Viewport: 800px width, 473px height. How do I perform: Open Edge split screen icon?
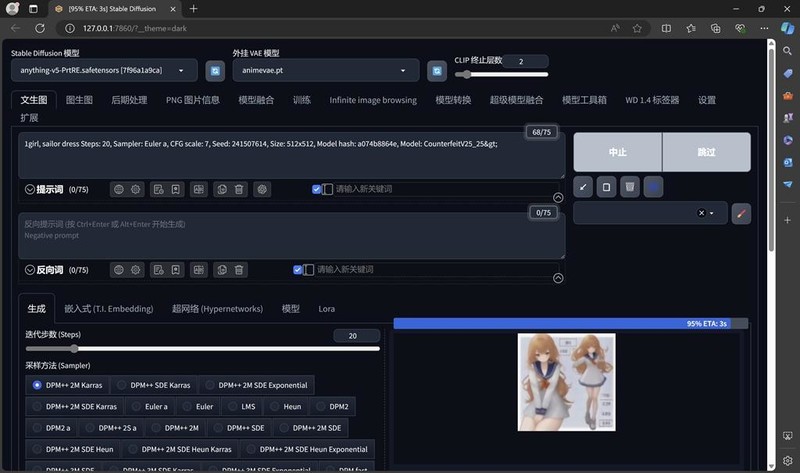[x=666, y=29]
